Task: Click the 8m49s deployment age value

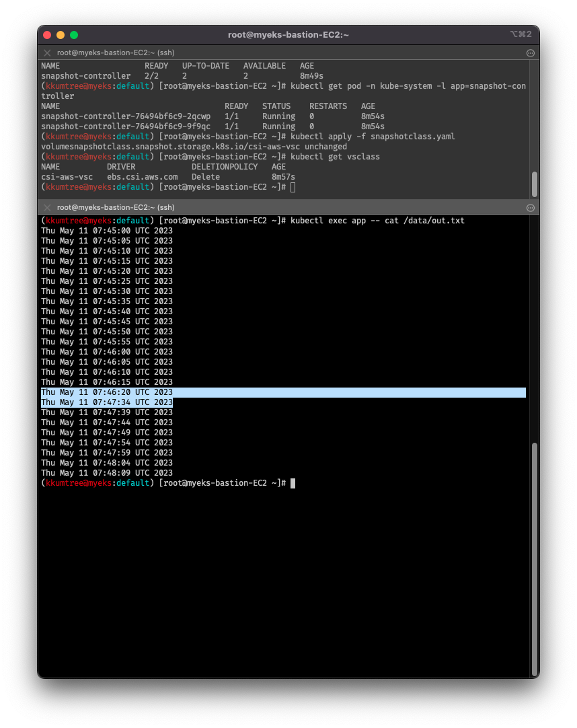Action: pyautogui.click(x=311, y=76)
